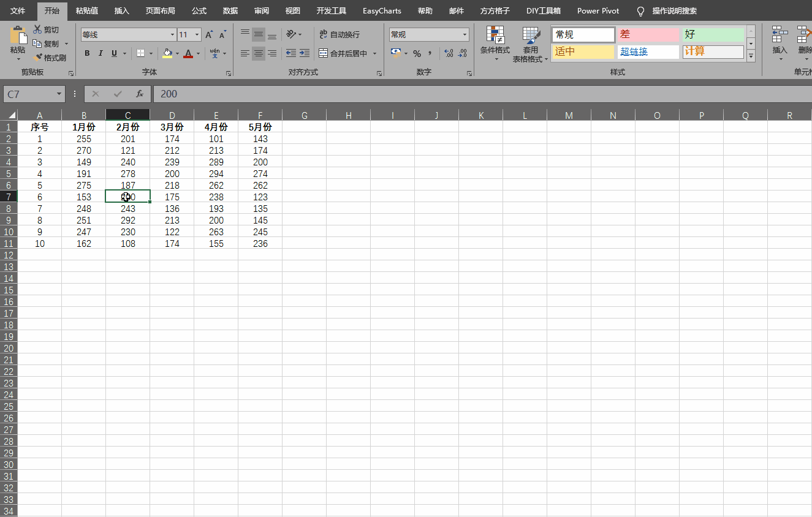Viewport: 812px width, 517px height.
Task: Click the formula bar confirm checkmark
Action: 118,94
